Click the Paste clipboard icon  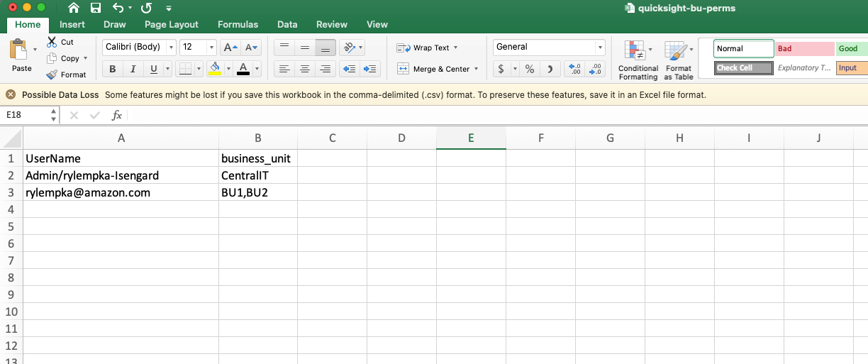pos(18,51)
